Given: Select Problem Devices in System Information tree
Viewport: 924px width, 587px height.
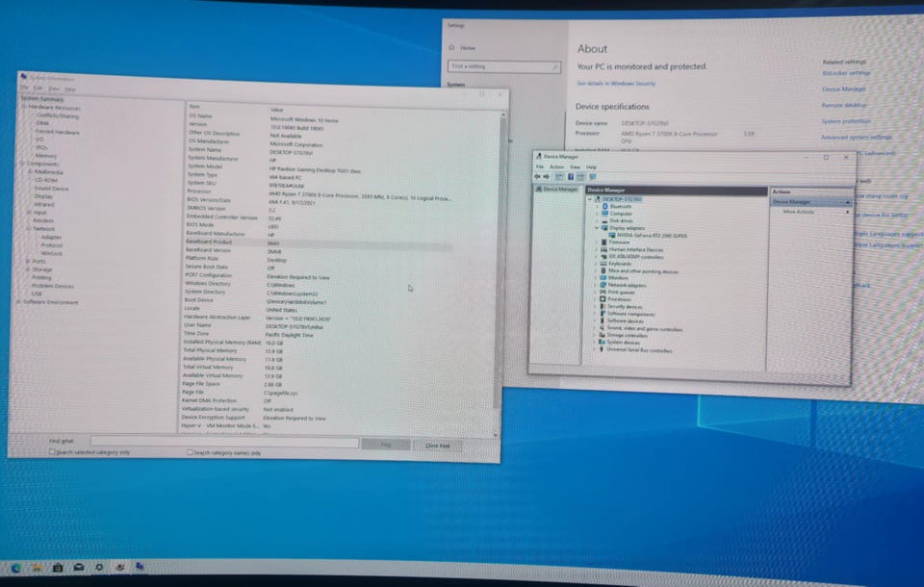Looking at the screenshot, I should (52, 286).
